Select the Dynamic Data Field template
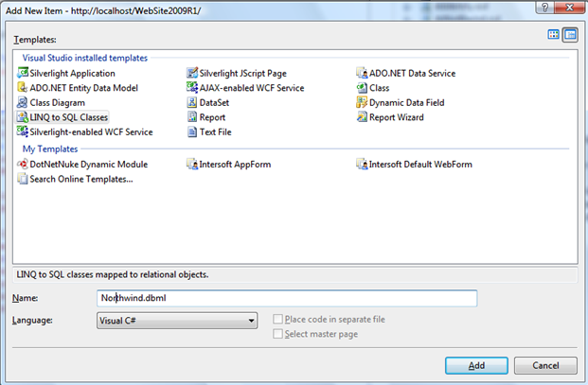The width and height of the screenshot is (588, 385). point(406,103)
